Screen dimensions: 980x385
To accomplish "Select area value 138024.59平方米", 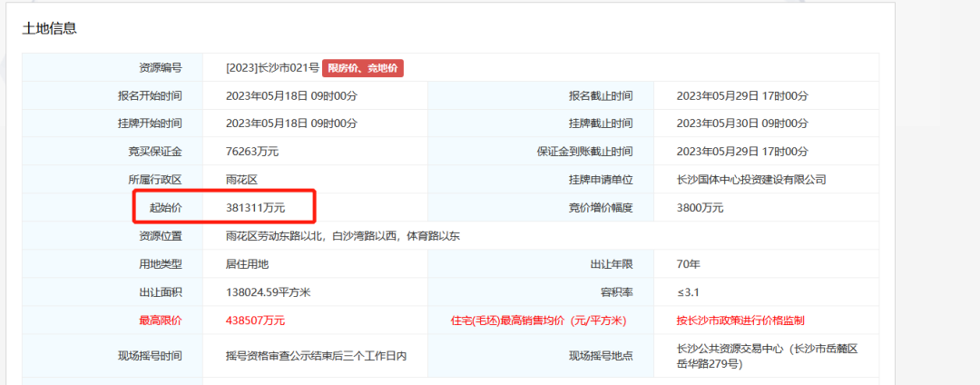I will point(268,292).
